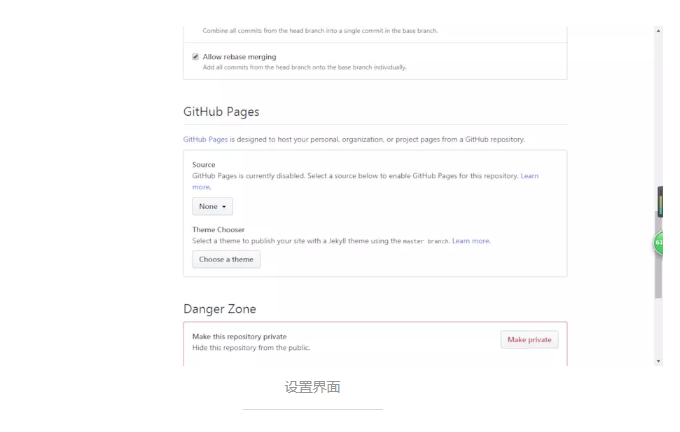Click the Theme Chooser label
Viewport: 680px width, 432px height.
point(219,229)
